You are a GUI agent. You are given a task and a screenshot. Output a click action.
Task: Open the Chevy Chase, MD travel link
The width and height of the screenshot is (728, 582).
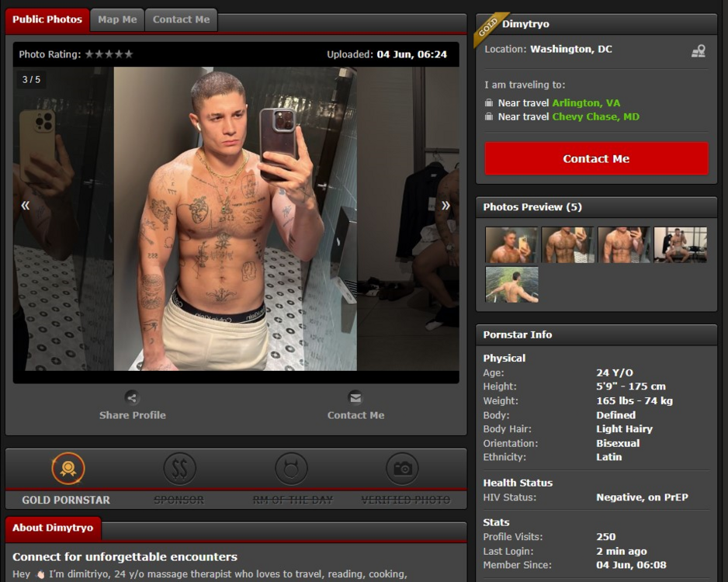595,117
